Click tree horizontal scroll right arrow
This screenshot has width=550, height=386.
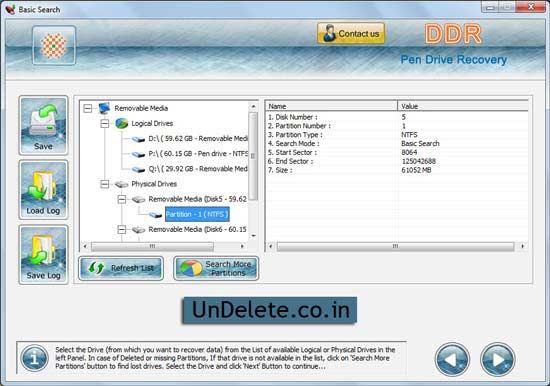[x=242, y=246]
